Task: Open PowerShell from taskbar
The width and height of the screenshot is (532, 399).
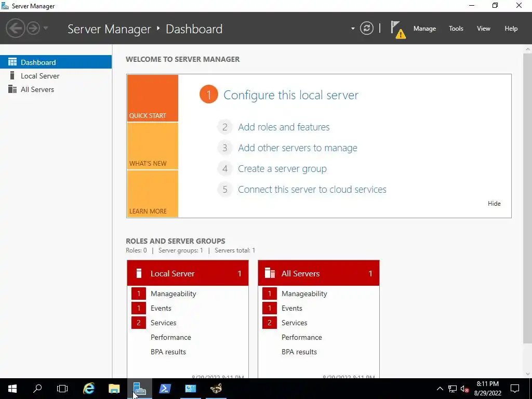Action: point(165,389)
